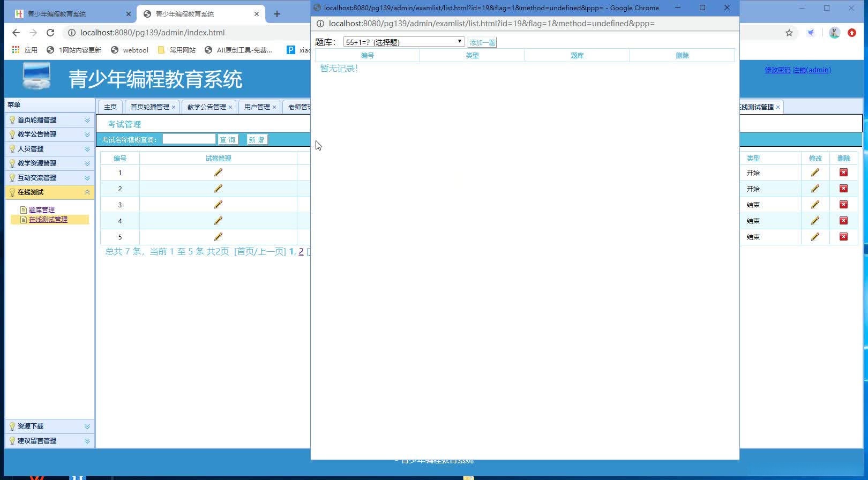Bookmark this page with the star icon
The image size is (868, 480).
point(789,33)
